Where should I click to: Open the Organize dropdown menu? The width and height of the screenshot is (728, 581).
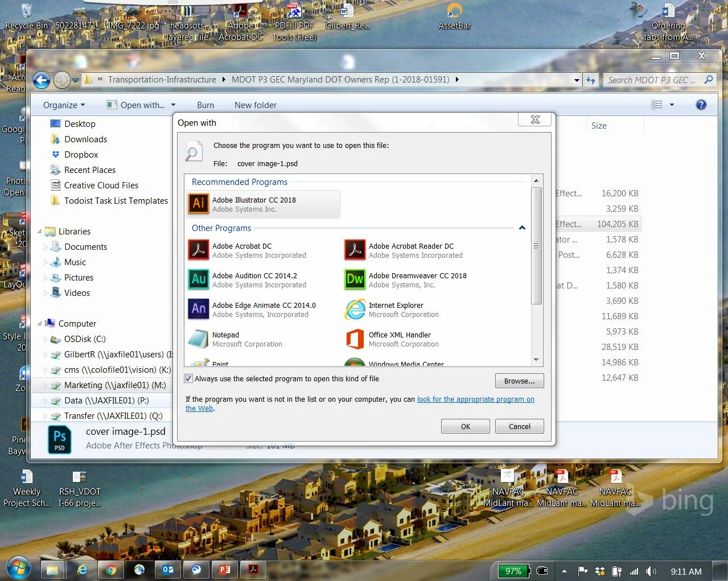(64, 105)
